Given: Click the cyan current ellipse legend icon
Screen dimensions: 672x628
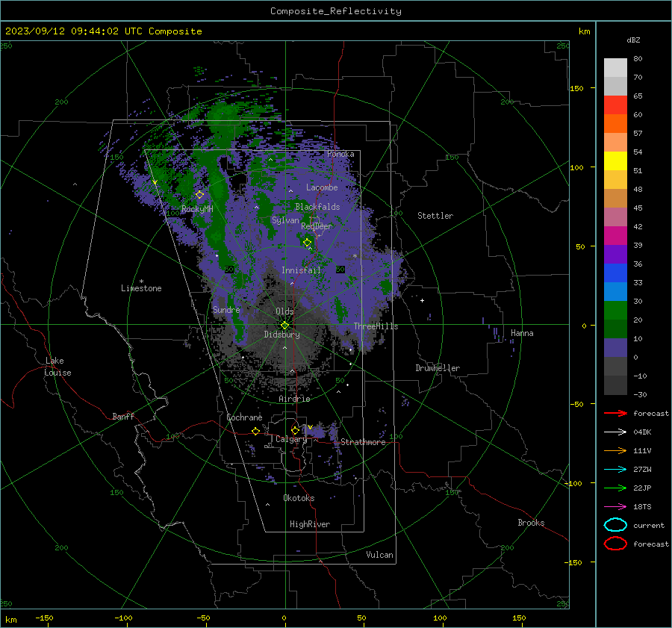Looking at the screenshot, I should 615,525.
